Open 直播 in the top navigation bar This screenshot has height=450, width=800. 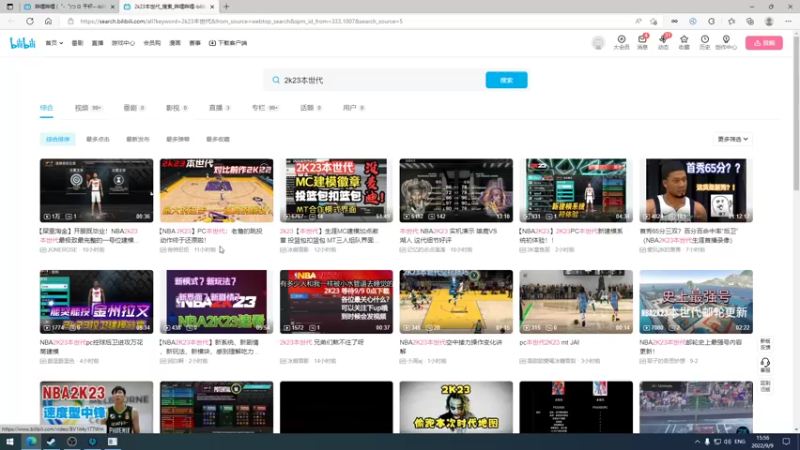tap(97, 43)
